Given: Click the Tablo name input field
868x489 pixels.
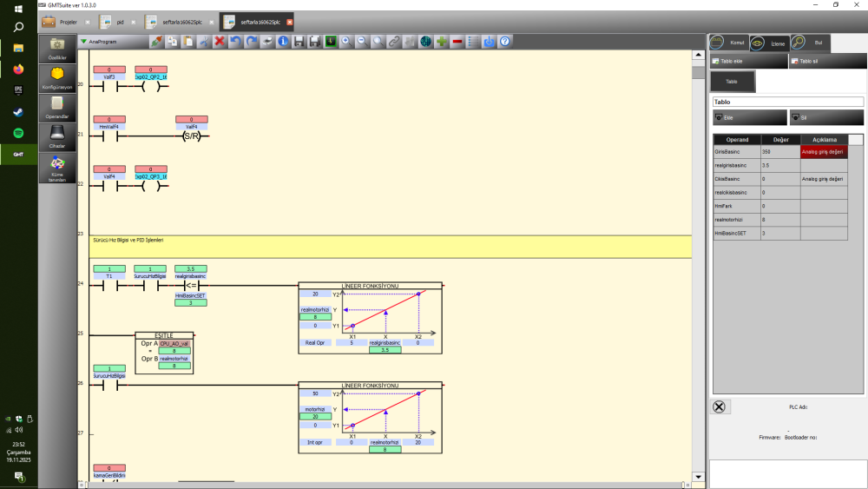Looking at the screenshot, I should 788,102.
